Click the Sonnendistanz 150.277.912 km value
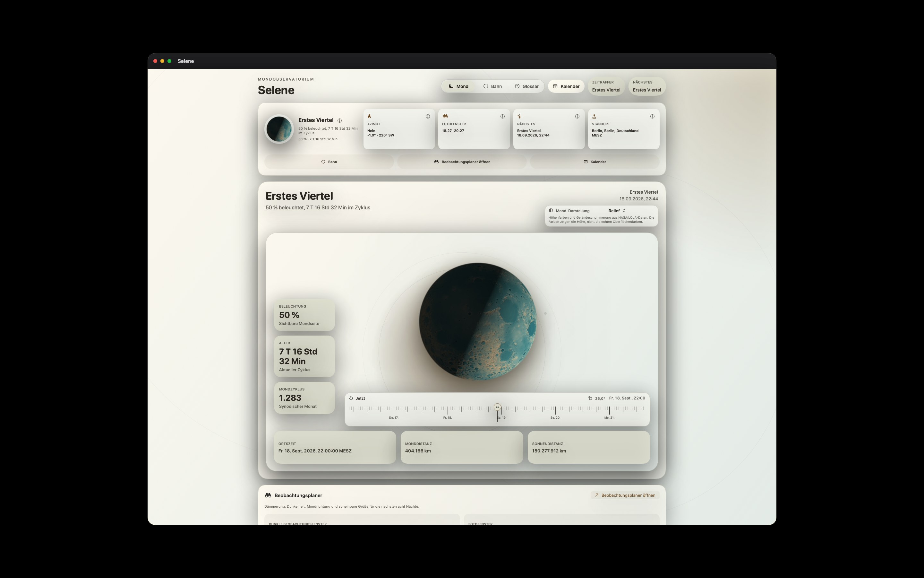Screen dimensions: 924x578 [x=549, y=451]
